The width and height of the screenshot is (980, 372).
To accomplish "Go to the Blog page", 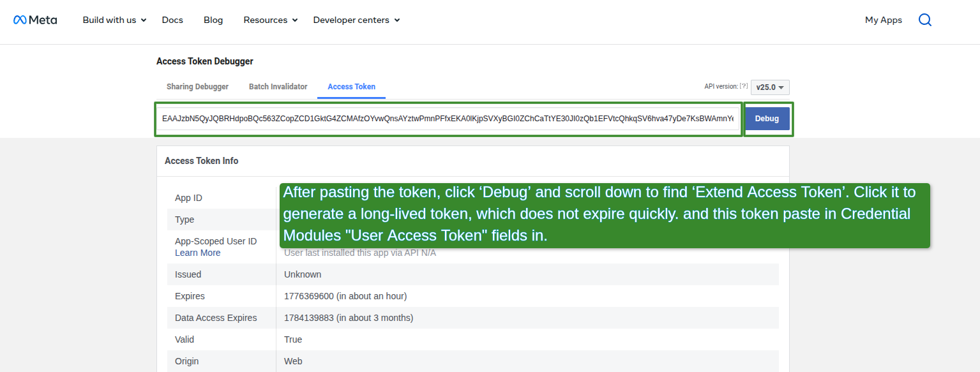I will 213,20.
